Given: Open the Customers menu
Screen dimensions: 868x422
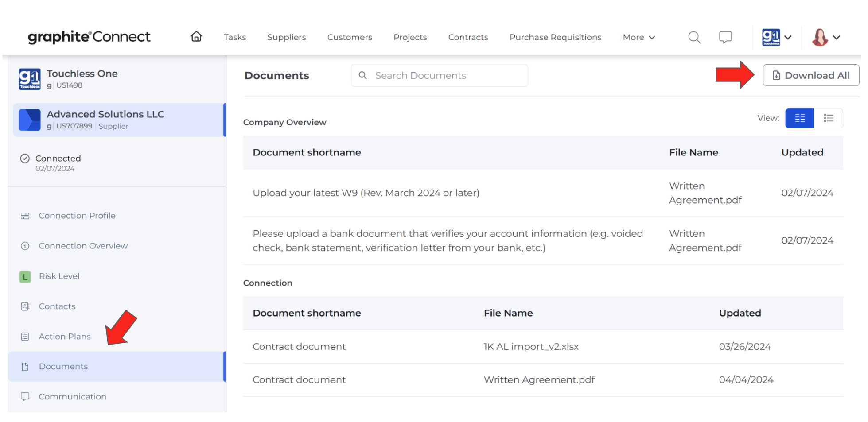Looking at the screenshot, I should (x=350, y=37).
